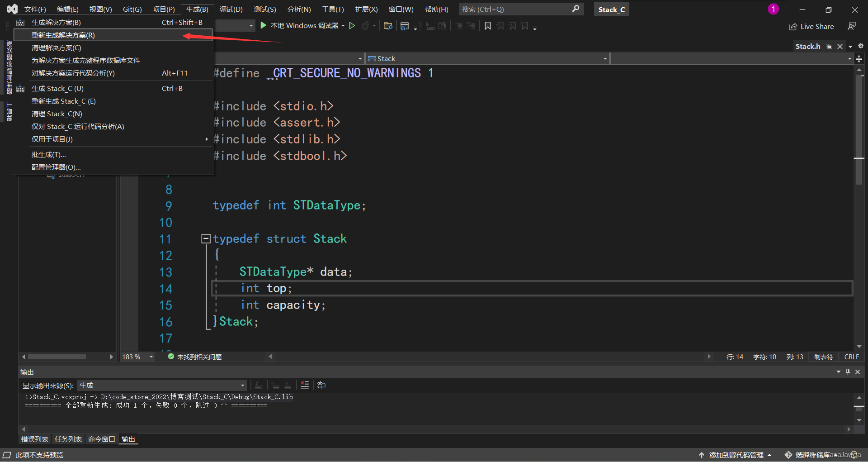This screenshot has width=868, height=462.
Task: Choose 生成 Stack_C (U) menu entry
Action: pos(113,89)
